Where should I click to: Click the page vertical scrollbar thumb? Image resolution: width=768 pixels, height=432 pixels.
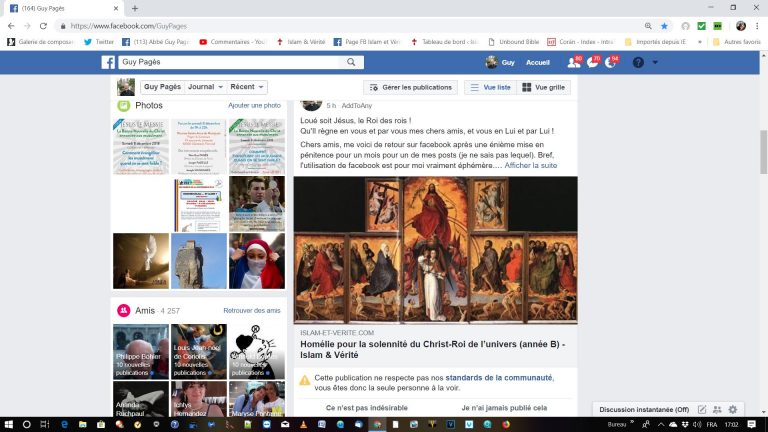click(x=764, y=152)
